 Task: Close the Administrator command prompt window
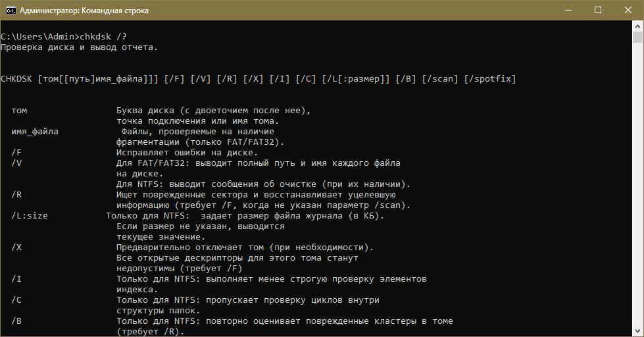point(628,11)
